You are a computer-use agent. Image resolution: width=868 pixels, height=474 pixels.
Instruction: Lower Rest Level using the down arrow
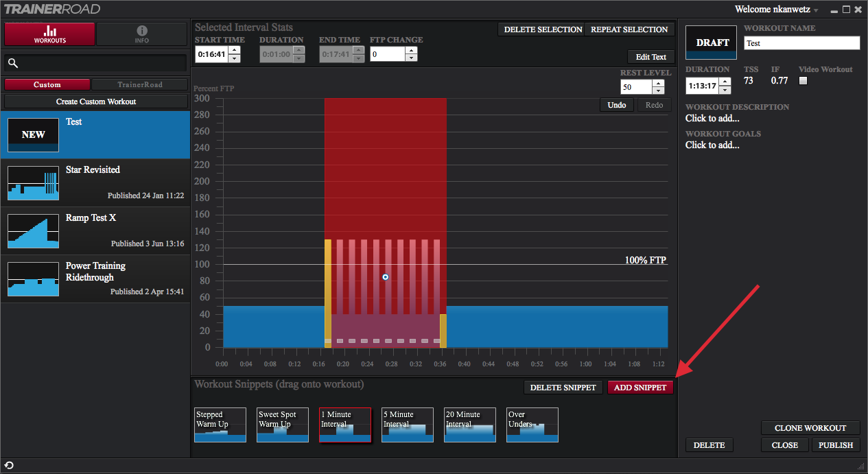click(x=659, y=91)
